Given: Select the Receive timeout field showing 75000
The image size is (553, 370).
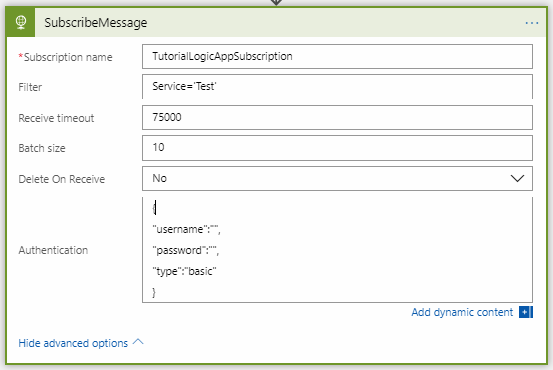Looking at the screenshot, I should (337, 117).
